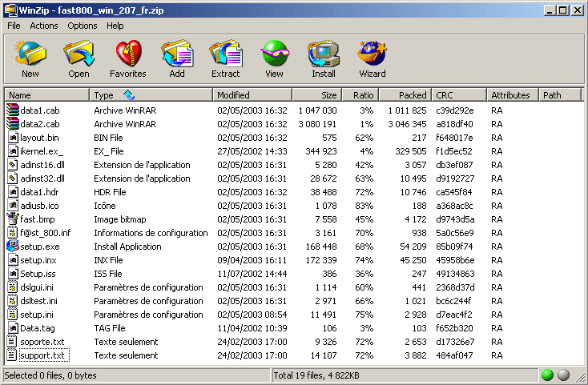Click the setup.exe installer icon
The width and height of the screenshot is (588, 385).
pyautogui.click(x=12, y=246)
